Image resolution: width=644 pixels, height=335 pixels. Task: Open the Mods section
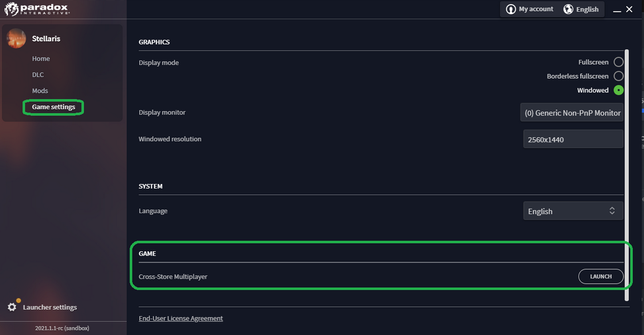pyautogui.click(x=40, y=91)
